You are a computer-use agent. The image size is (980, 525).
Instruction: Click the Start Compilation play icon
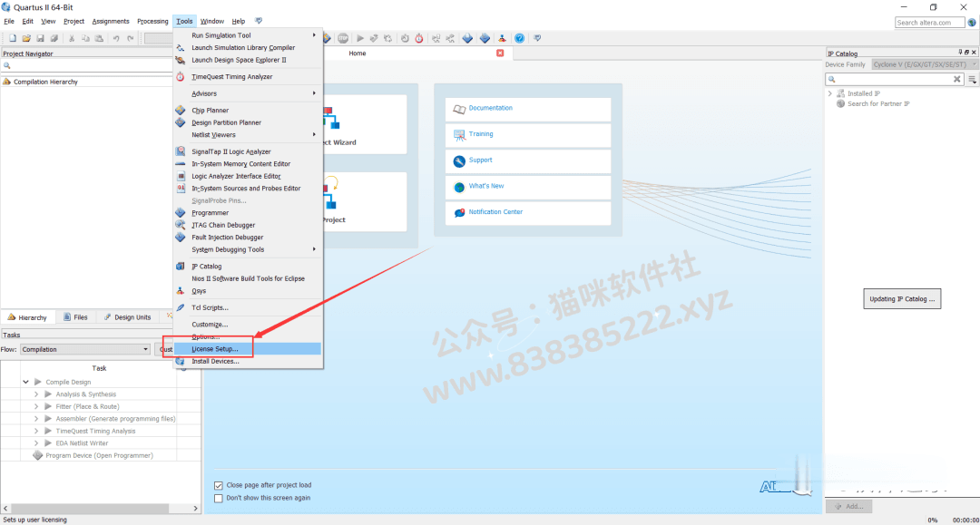point(360,38)
